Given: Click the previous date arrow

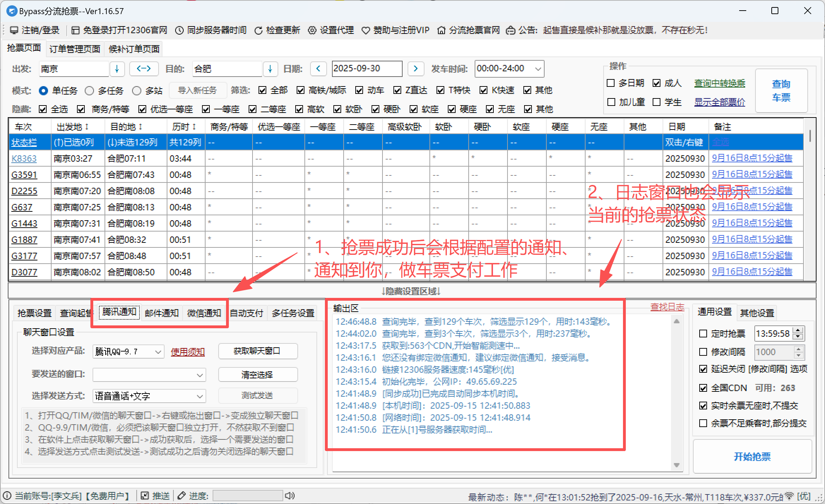Looking at the screenshot, I should point(318,68).
